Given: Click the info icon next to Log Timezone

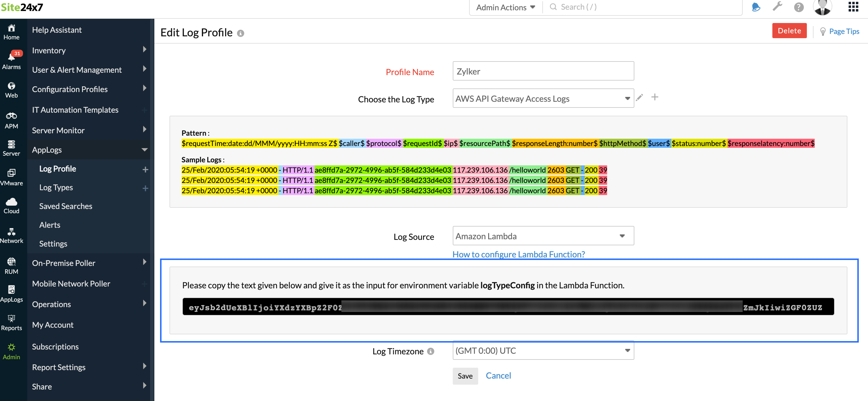Looking at the screenshot, I should click(430, 351).
